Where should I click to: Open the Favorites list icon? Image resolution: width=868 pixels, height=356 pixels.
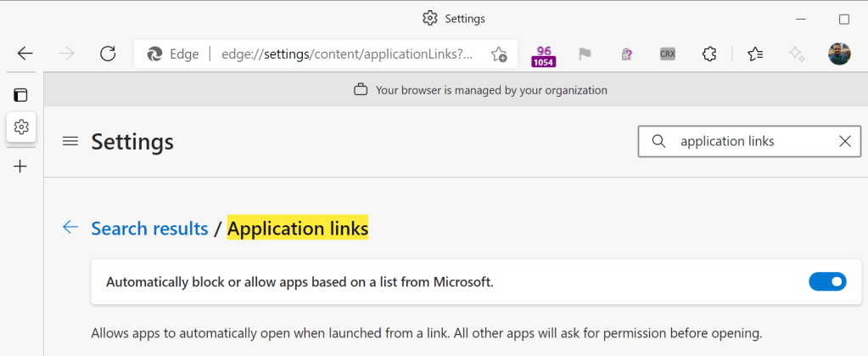[755, 54]
